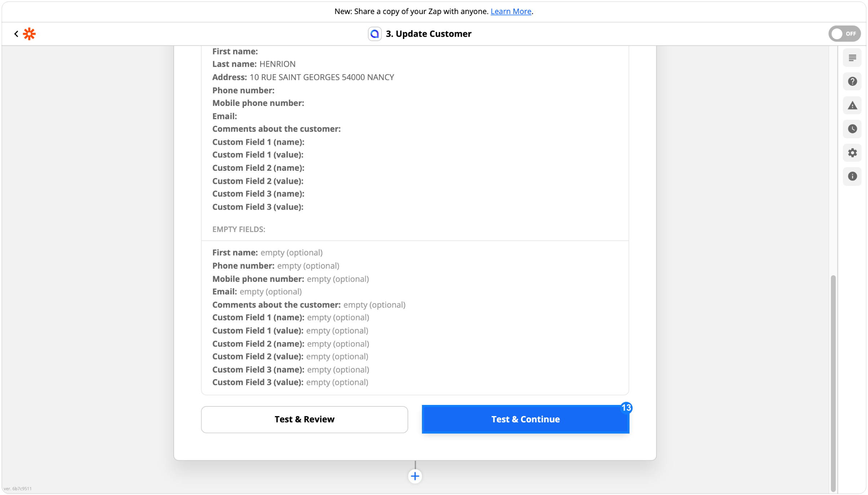This screenshot has height=495, width=868.
Task: Click 'Custom Field 3 (name): empty (optional)' row
Action: [291, 370]
